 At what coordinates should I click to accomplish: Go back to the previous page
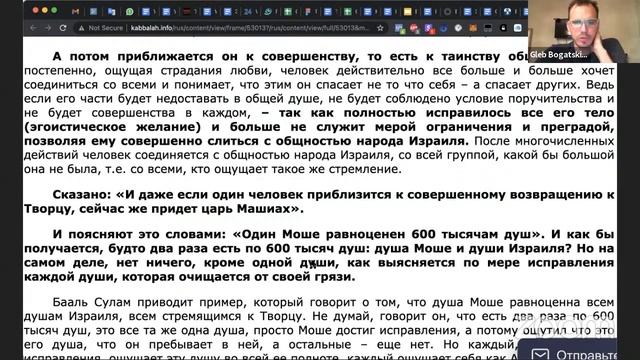(33, 28)
